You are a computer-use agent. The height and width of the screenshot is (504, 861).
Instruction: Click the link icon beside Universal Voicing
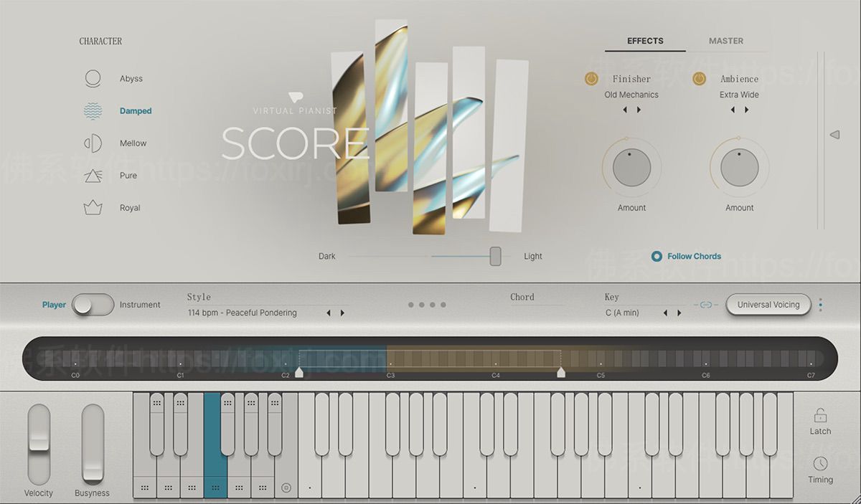(705, 305)
